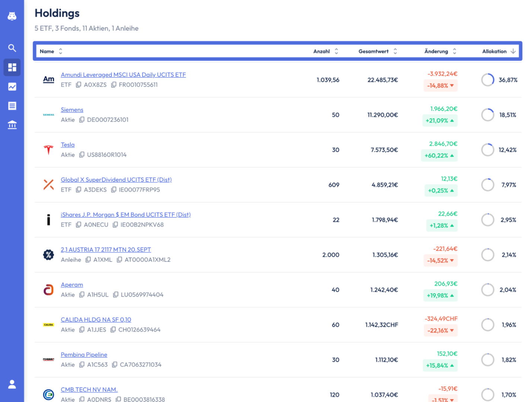Open the user profile icon
The image size is (532, 402).
pos(12,384)
